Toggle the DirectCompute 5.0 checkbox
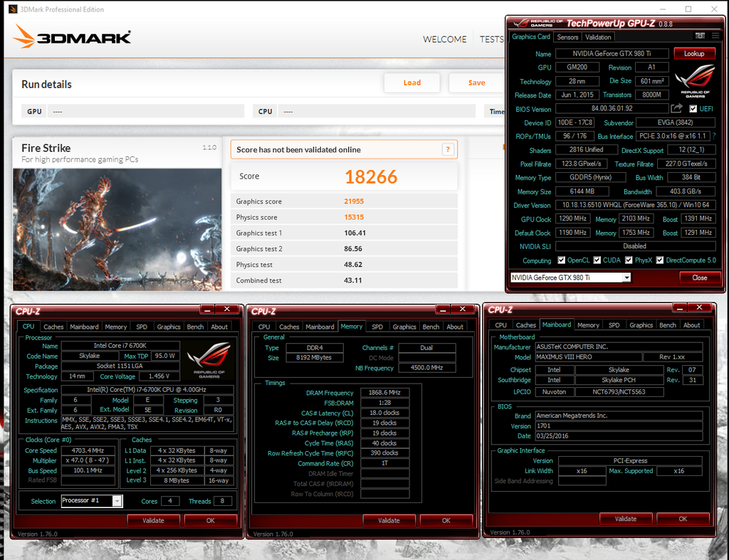Viewport: 729px width, 560px height. 660,260
